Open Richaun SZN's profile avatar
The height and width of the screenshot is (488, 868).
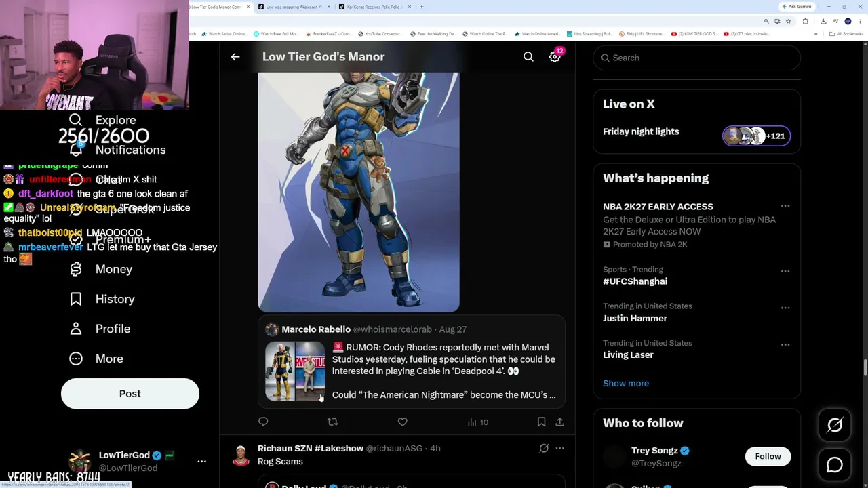pyautogui.click(x=241, y=455)
